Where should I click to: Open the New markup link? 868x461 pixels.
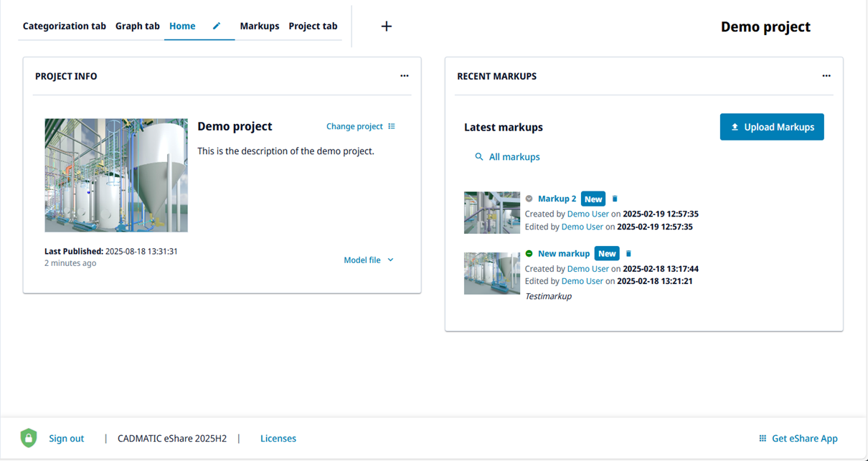tap(564, 254)
